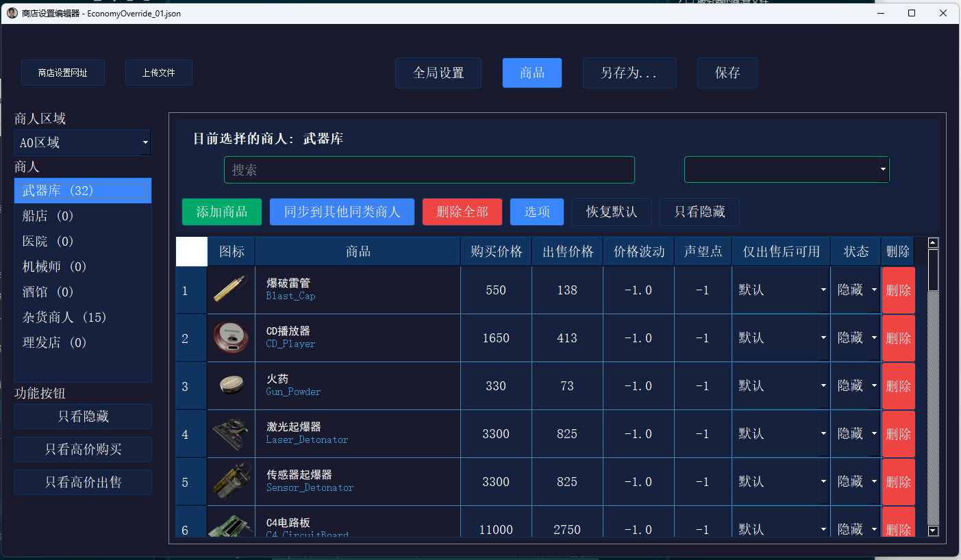Toggle the 只看隐藏 filter in the sidebar
This screenshot has width=961, height=560.
pos(82,416)
